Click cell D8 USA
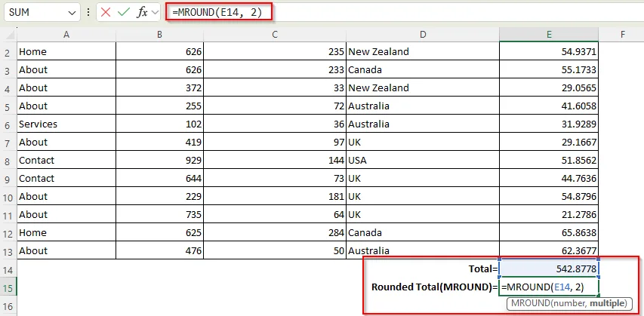 point(423,160)
